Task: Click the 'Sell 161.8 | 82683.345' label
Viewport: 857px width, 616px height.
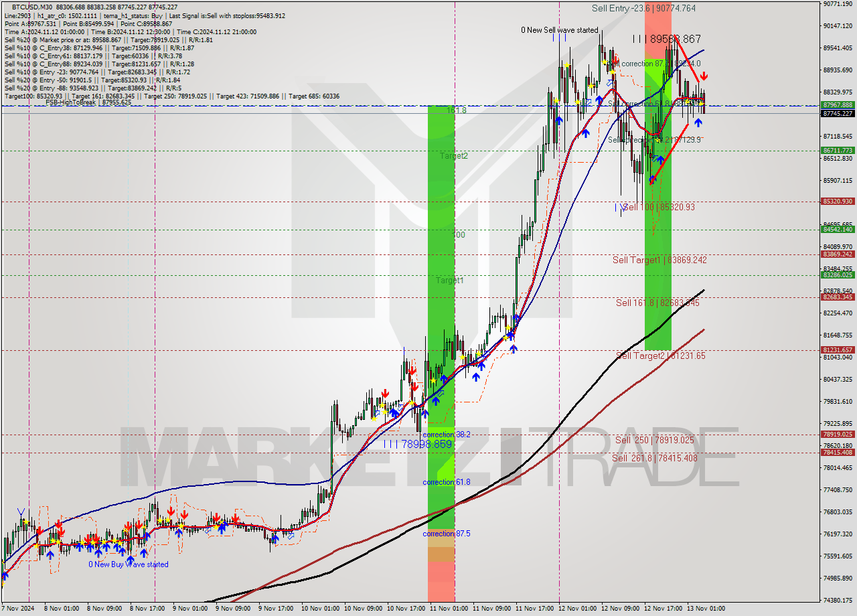Action: tap(657, 303)
